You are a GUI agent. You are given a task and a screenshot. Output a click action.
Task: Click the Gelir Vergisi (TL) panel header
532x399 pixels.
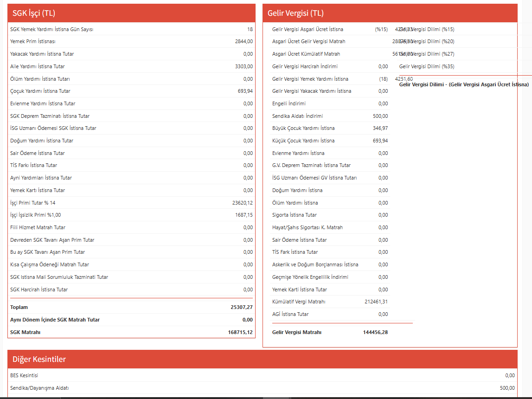pyautogui.click(x=390, y=13)
